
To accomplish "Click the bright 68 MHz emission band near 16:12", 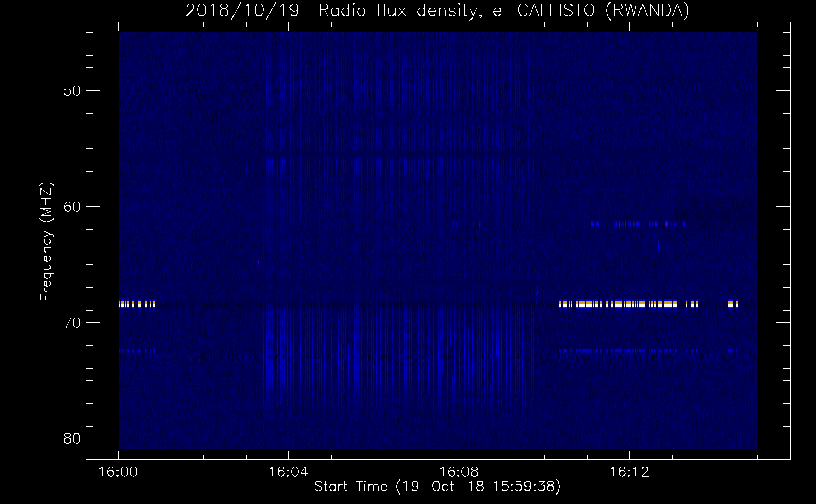I will click(x=628, y=304).
